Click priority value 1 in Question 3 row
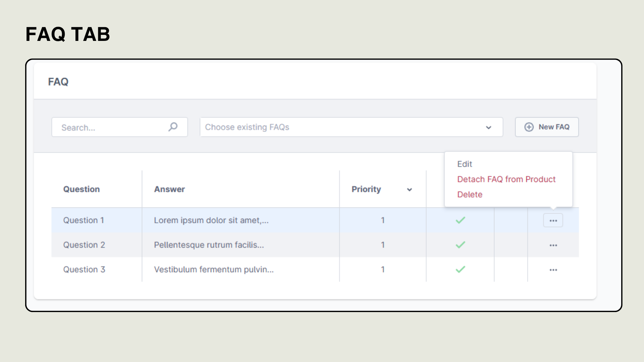Screen dimensions: 644x362 coord(383,269)
